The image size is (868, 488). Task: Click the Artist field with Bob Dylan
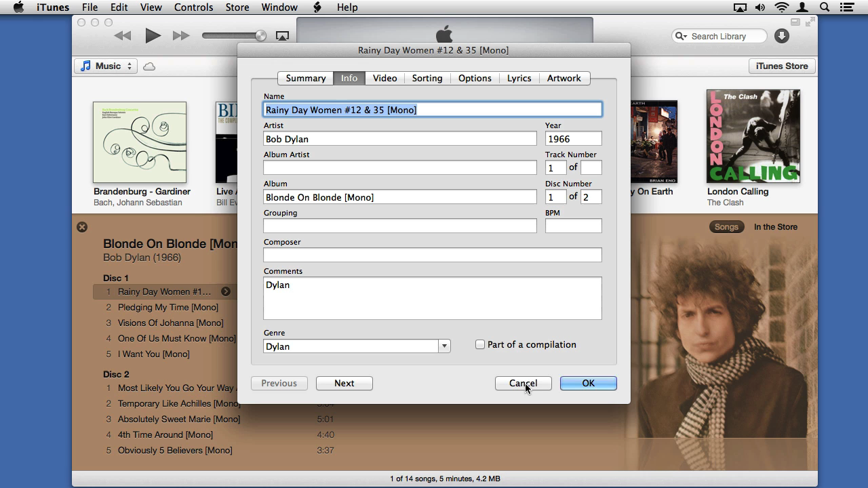tap(400, 139)
